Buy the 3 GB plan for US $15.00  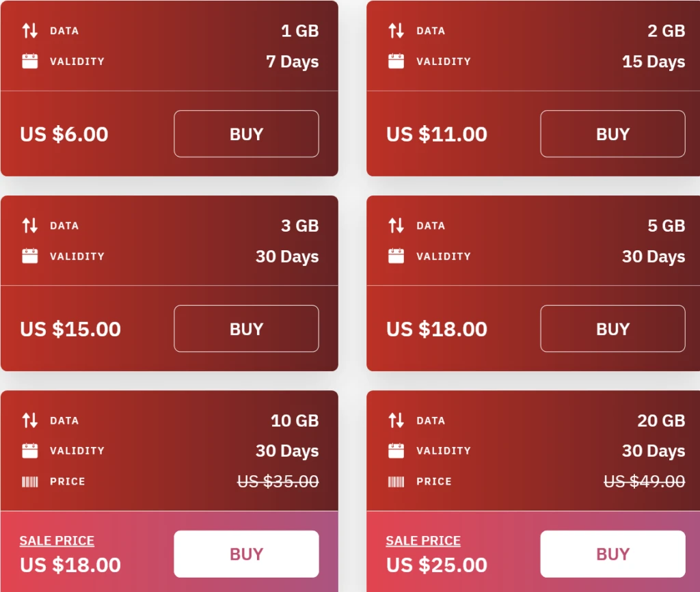coord(246,329)
